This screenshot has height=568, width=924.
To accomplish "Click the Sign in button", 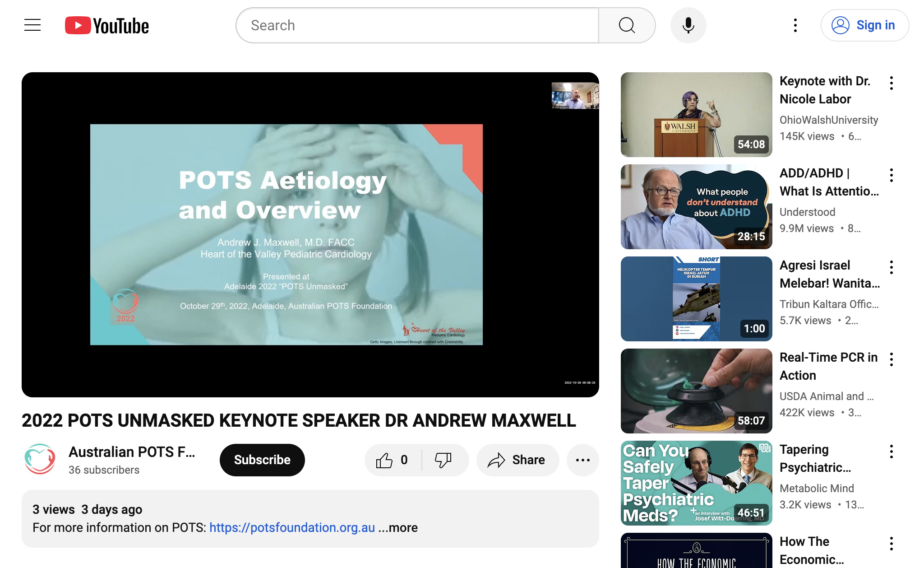I will tap(864, 25).
